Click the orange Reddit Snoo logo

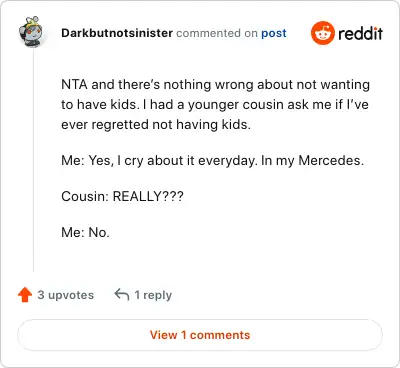[x=323, y=33]
